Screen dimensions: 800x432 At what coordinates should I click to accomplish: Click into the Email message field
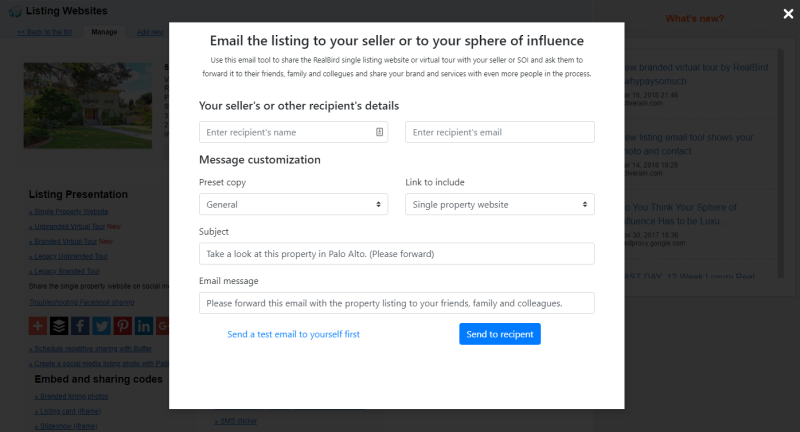point(397,303)
